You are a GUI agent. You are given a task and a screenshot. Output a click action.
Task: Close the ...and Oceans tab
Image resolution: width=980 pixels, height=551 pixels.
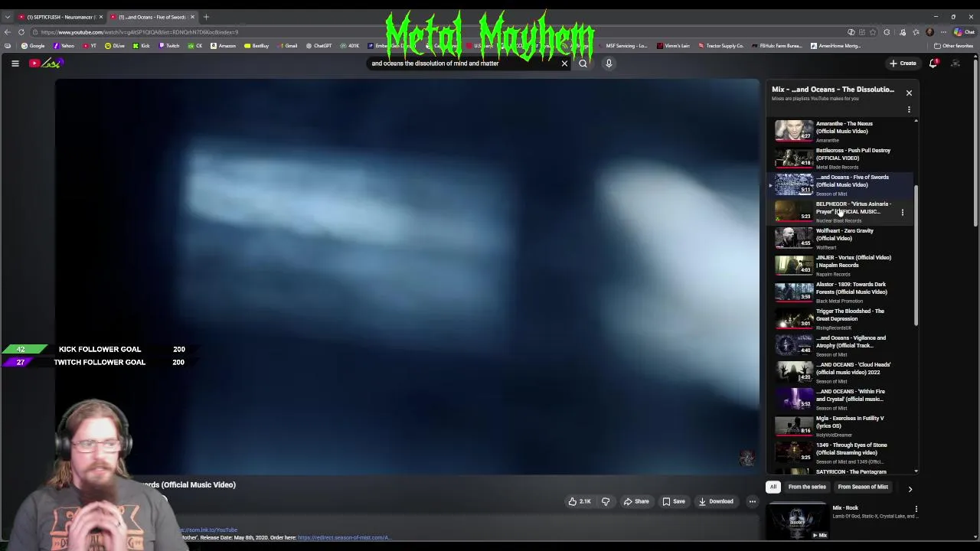192,17
